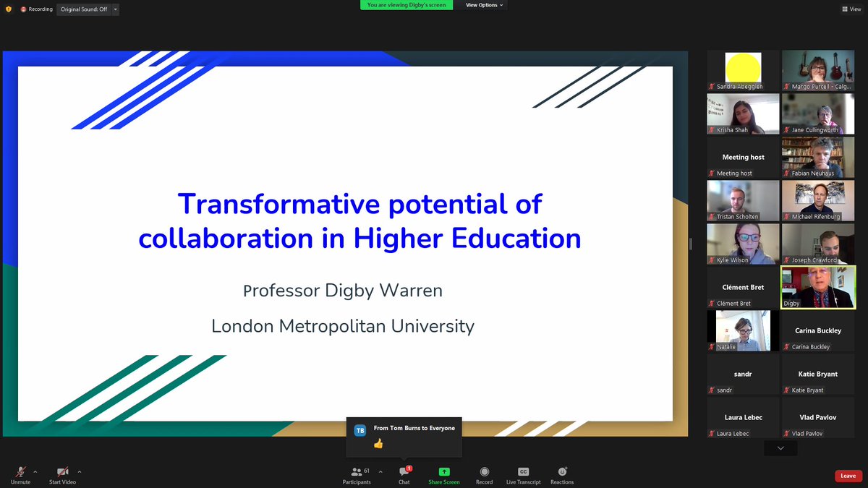Screen dimensions: 868x488
Task: Select Laura Lebec's tile
Action: (x=743, y=418)
